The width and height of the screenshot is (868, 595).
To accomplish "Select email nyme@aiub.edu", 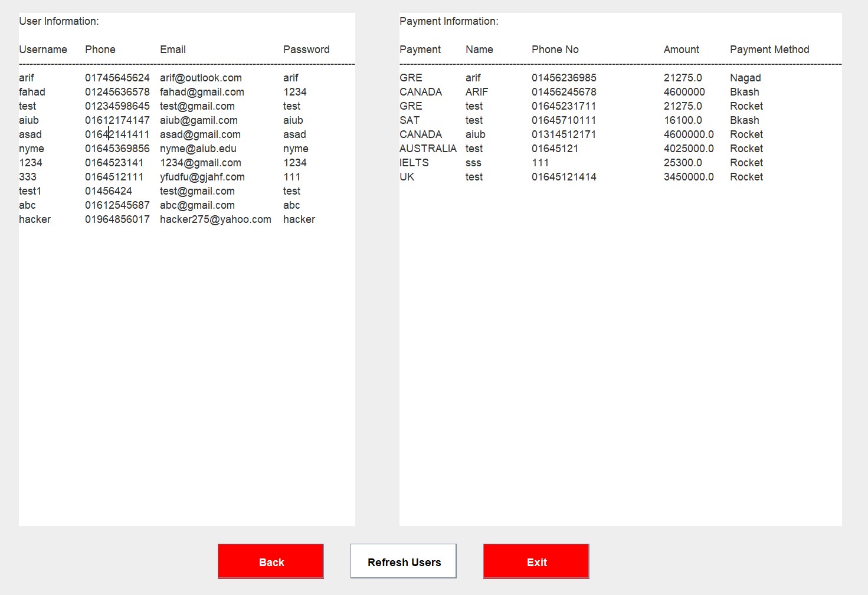I will [198, 149].
